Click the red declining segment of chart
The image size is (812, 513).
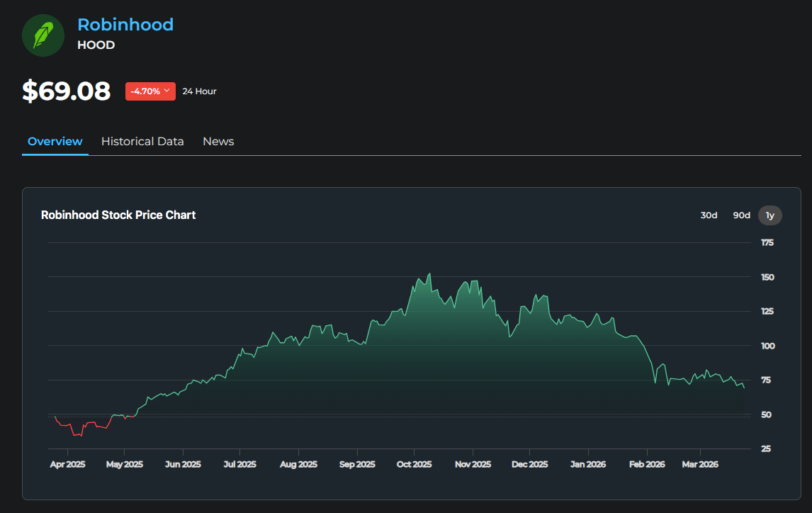click(78, 431)
